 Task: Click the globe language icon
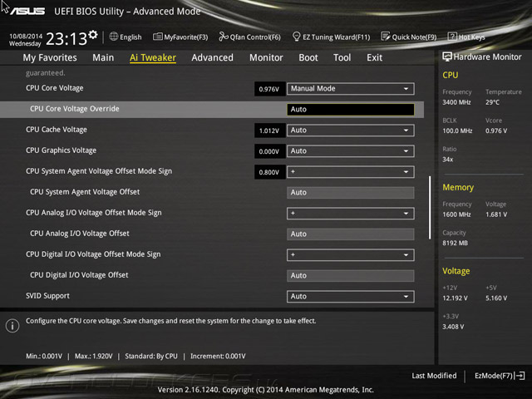[114, 37]
